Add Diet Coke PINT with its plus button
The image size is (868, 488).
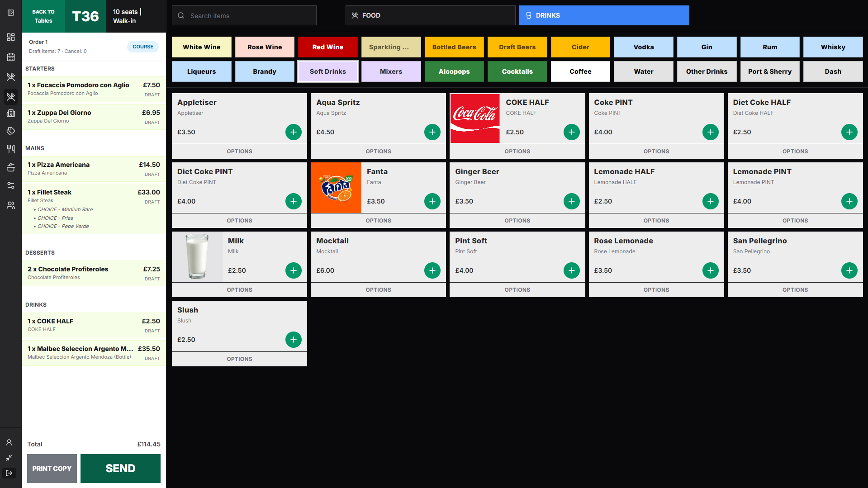pos(294,201)
